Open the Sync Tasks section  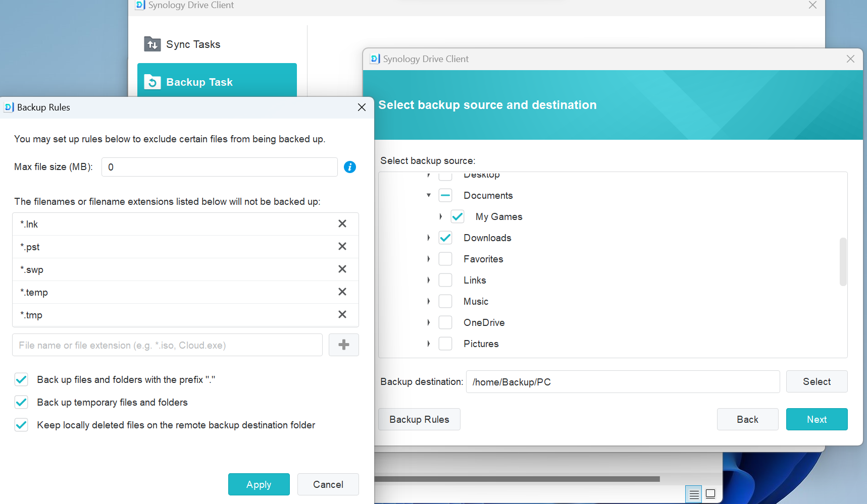coord(217,44)
